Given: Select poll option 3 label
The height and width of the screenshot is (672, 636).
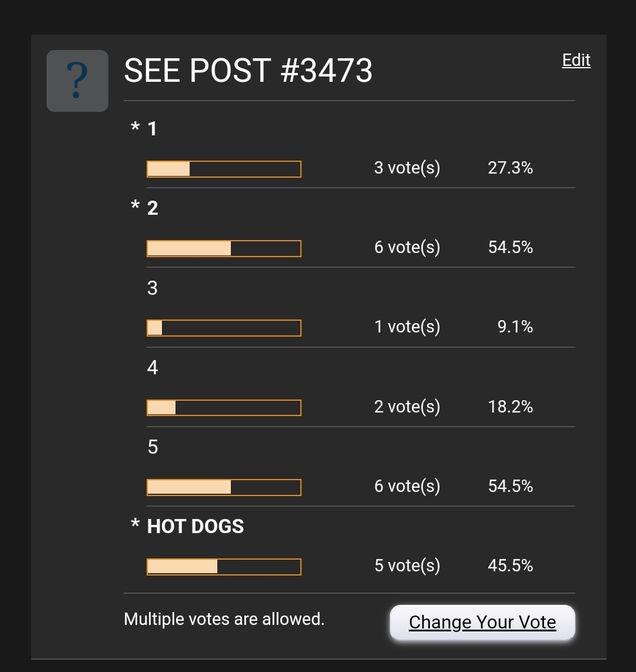Looking at the screenshot, I should click(x=153, y=288).
